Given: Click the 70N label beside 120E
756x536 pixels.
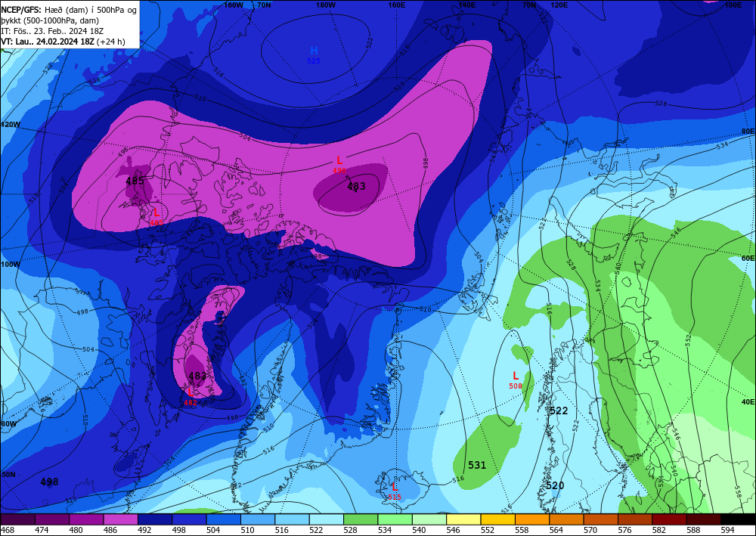Looking at the screenshot, I should (x=529, y=5).
